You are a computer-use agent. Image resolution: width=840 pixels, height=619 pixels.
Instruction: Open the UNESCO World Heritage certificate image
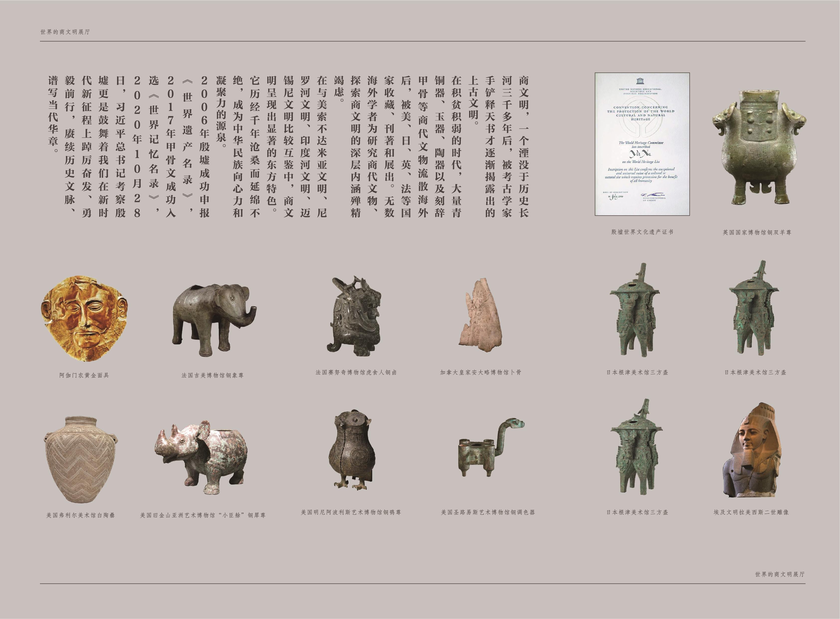(642, 144)
